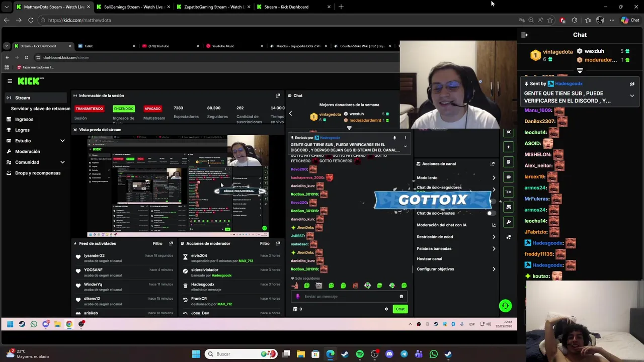This screenshot has width=644, height=362.
Task: Click the green headset support button
Action: [505, 306]
